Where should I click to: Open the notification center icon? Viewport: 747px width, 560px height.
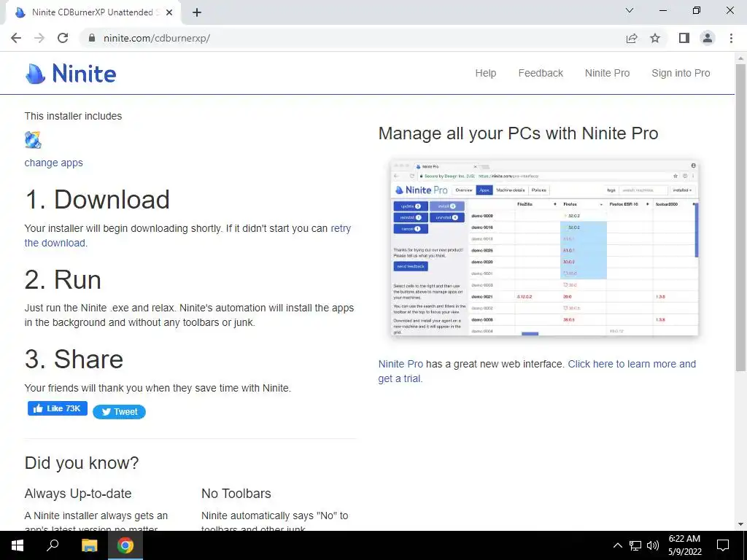click(x=723, y=545)
